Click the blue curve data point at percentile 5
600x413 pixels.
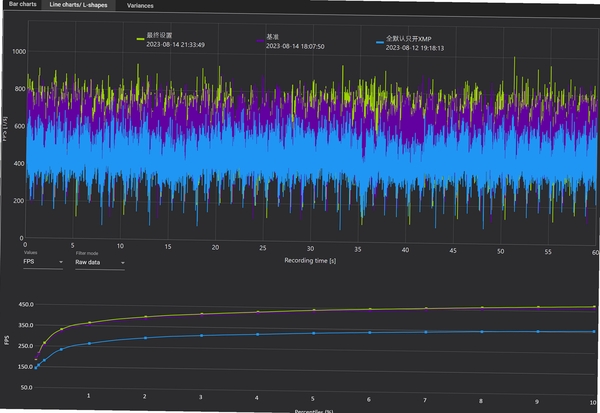pyautogui.click(x=313, y=333)
